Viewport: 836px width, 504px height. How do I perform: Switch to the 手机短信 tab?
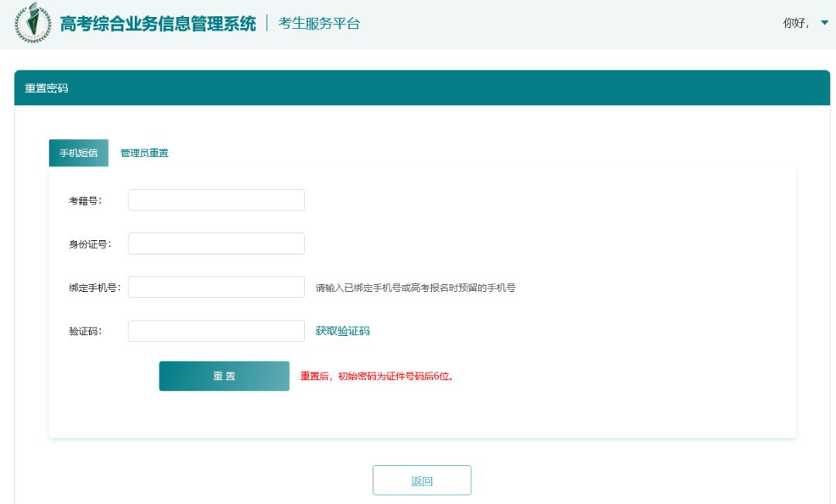tap(78, 153)
